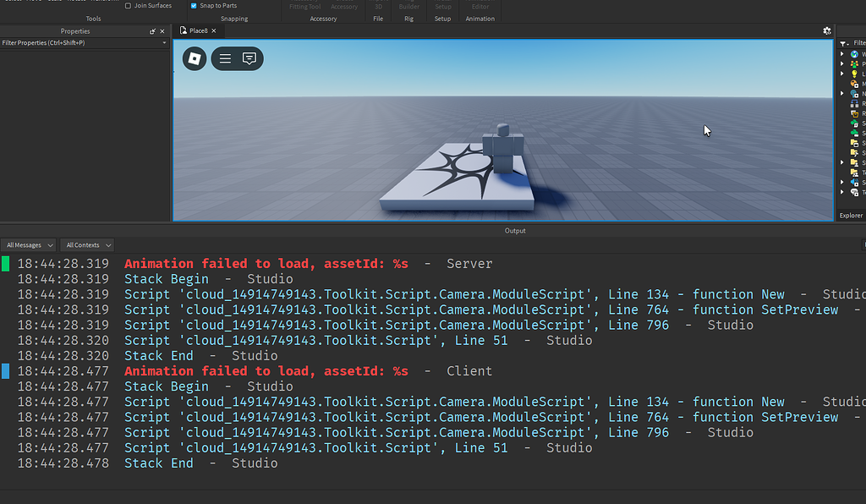Click the Lighting lightbulb icon in Explorer
This screenshot has height=504, width=866.
856,74
